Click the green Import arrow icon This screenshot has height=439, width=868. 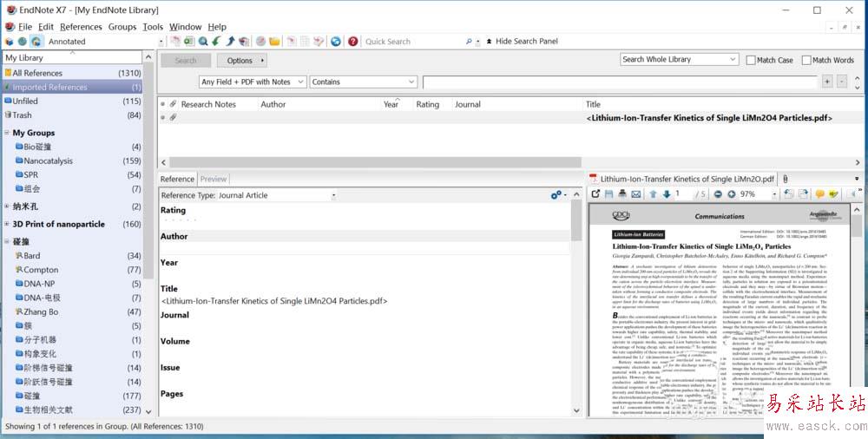click(216, 42)
